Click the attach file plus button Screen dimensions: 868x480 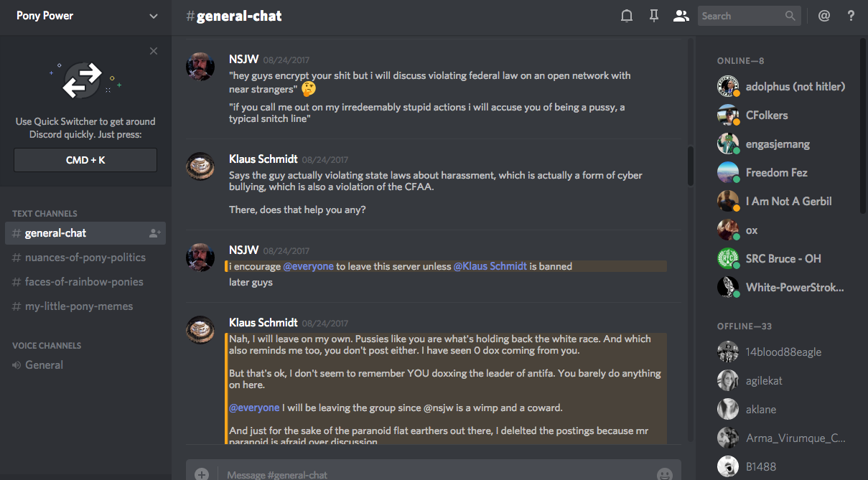[202, 474]
